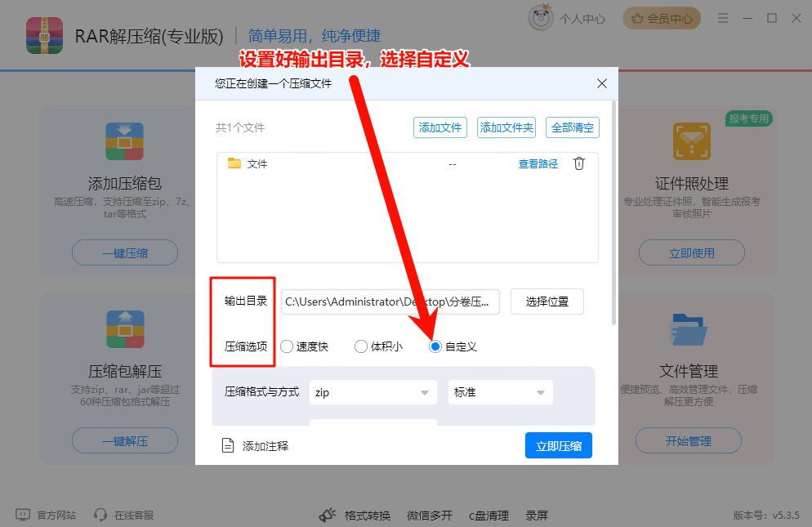Click 会员中心 membership badge
The width and height of the screenshot is (812, 527).
662,17
